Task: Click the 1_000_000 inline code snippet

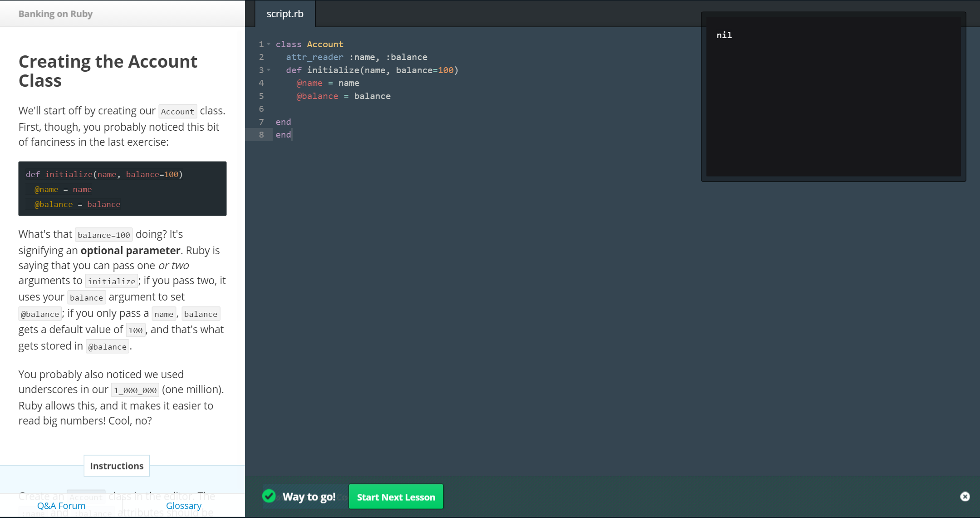Action: coord(135,390)
